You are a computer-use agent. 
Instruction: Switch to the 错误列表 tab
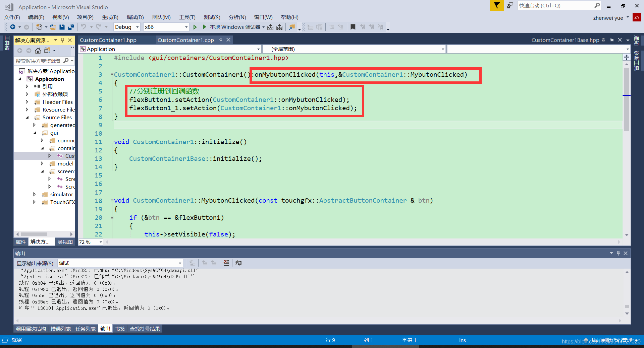(61, 329)
